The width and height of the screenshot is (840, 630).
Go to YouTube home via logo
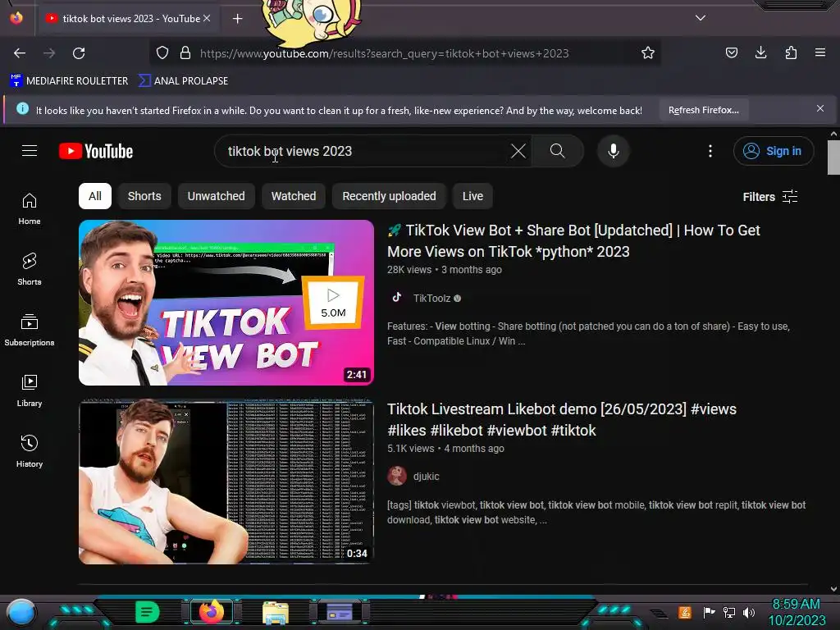(x=96, y=151)
